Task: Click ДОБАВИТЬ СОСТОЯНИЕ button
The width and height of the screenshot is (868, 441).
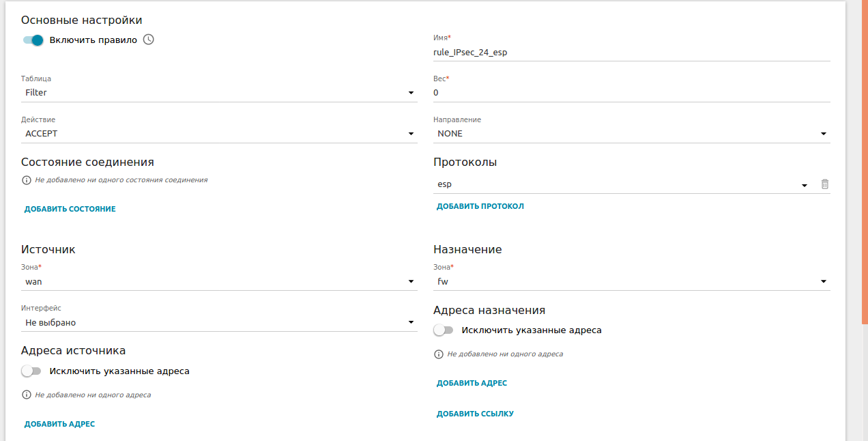Action: pos(70,209)
